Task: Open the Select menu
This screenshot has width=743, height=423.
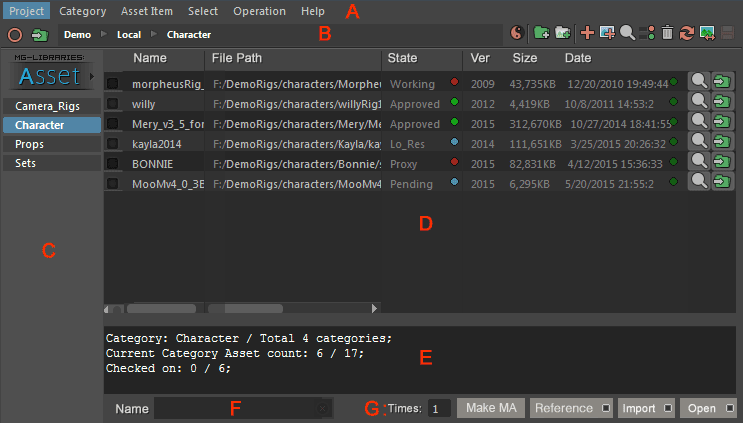Action: [x=203, y=11]
